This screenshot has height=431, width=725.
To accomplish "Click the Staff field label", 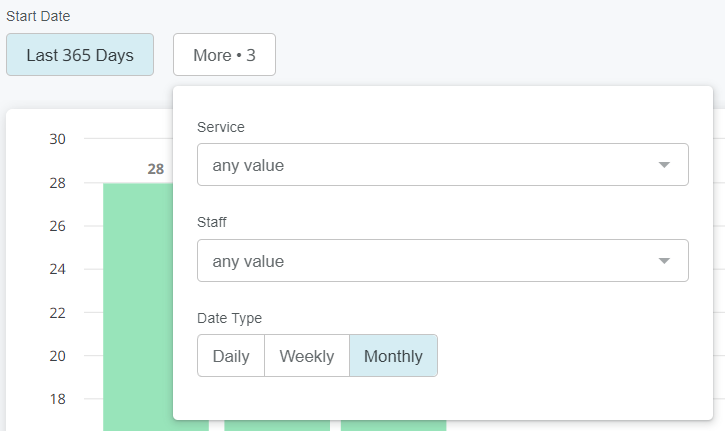I will coord(214,223).
